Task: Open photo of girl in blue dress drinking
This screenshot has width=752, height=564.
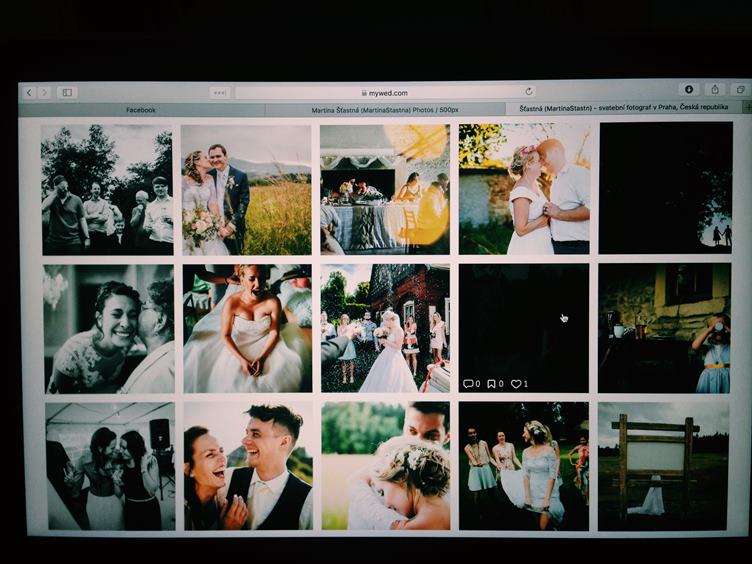Action: click(664, 328)
